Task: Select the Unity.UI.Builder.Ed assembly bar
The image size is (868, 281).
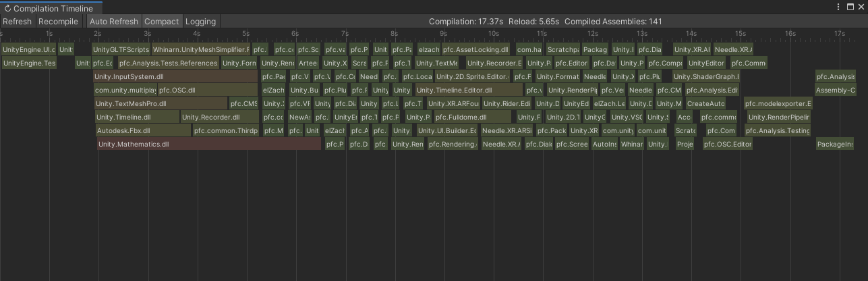Action: point(446,130)
